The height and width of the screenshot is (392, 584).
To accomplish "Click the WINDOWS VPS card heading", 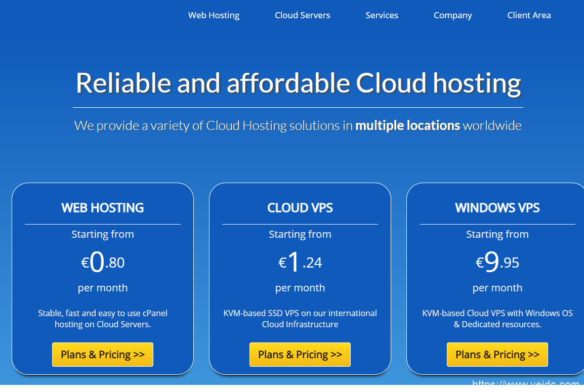I will (497, 208).
